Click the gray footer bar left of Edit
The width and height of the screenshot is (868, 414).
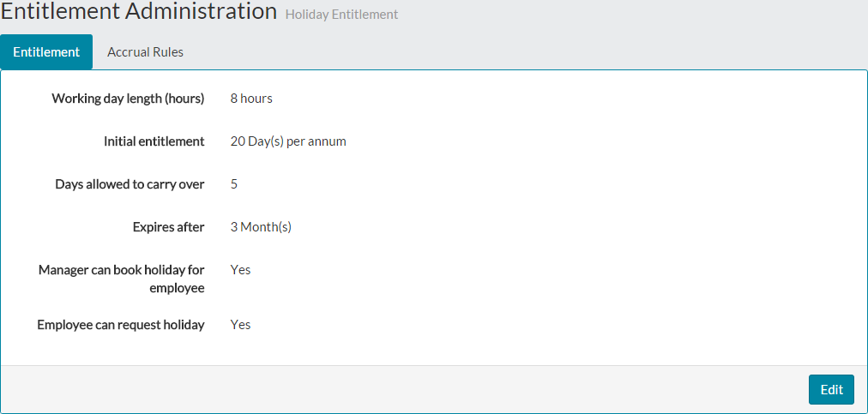click(x=429, y=389)
